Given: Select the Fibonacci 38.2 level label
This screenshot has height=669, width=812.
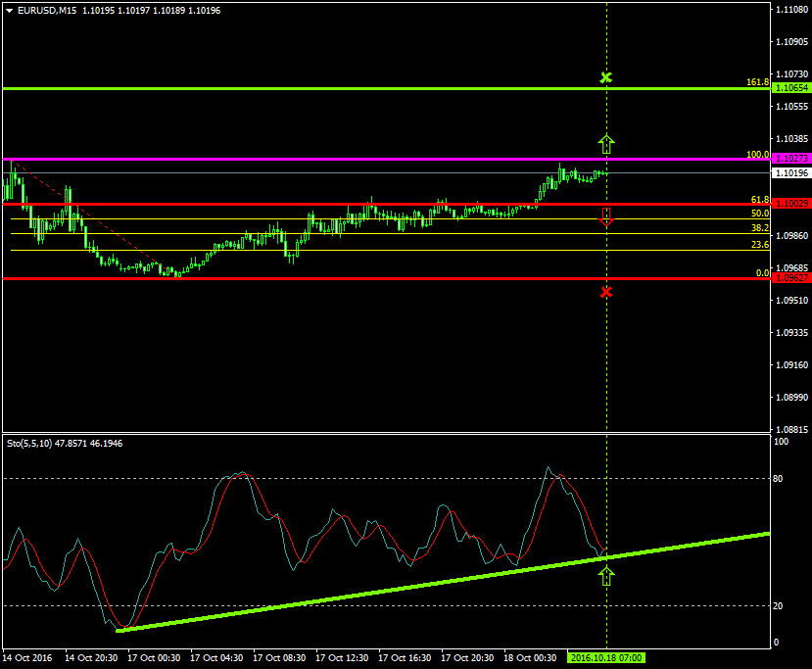Looking at the screenshot, I should pos(759,227).
